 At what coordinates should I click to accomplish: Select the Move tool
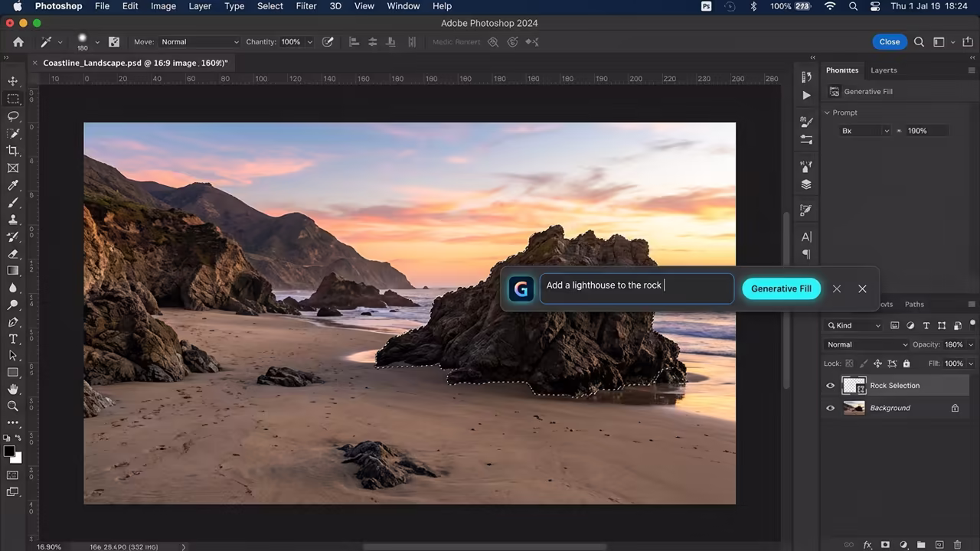[x=13, y=81]
